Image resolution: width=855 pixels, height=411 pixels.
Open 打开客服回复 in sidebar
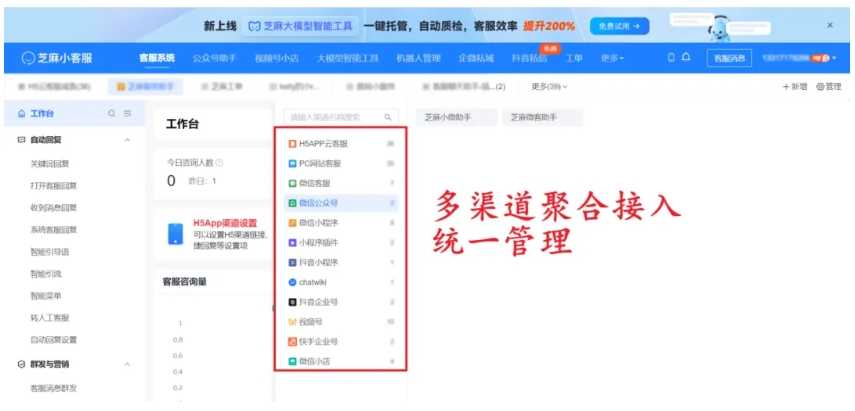[53, 185]
